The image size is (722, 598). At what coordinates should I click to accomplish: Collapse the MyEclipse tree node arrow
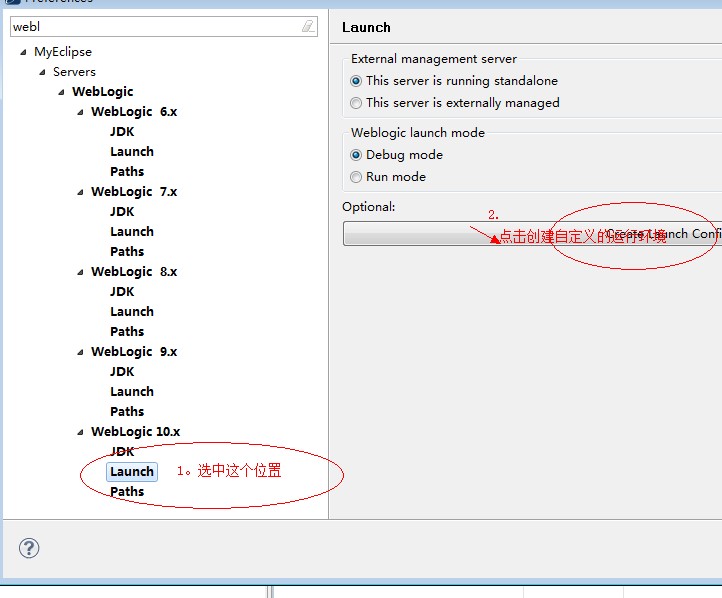23,52
